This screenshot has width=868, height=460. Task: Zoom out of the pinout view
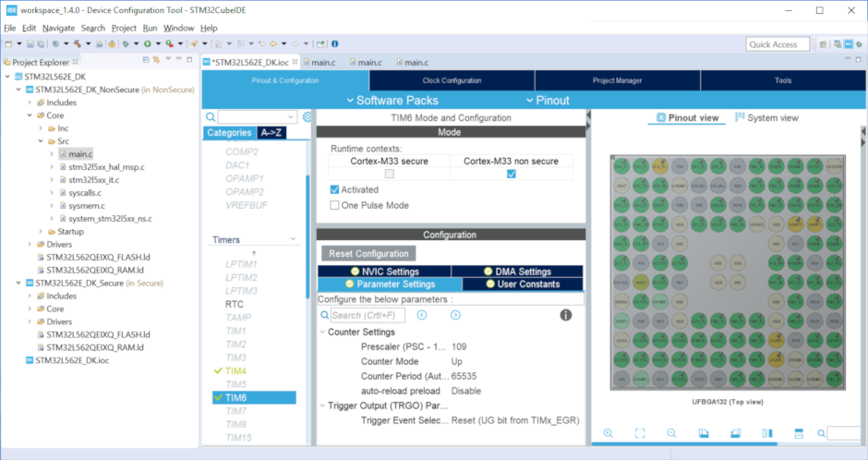[x=671, y=433]
